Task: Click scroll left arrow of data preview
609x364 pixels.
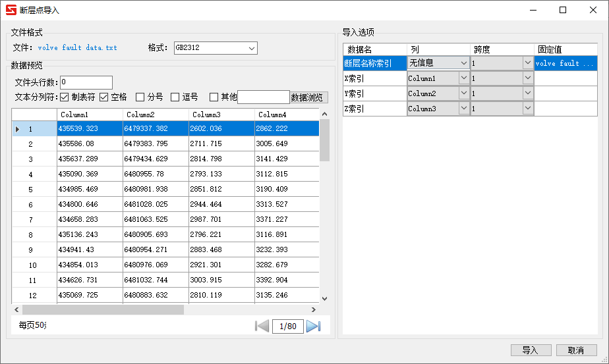Action: [16, 309]
